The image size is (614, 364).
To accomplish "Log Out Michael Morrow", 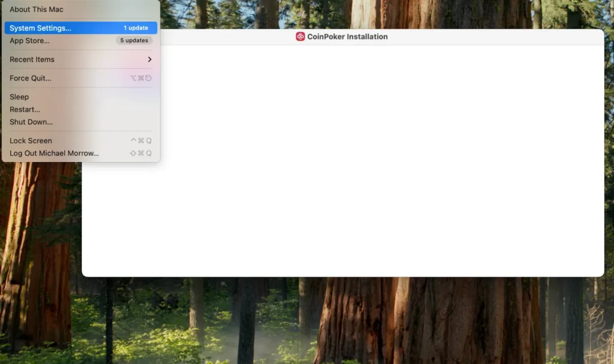I will [x=54, y=153].
